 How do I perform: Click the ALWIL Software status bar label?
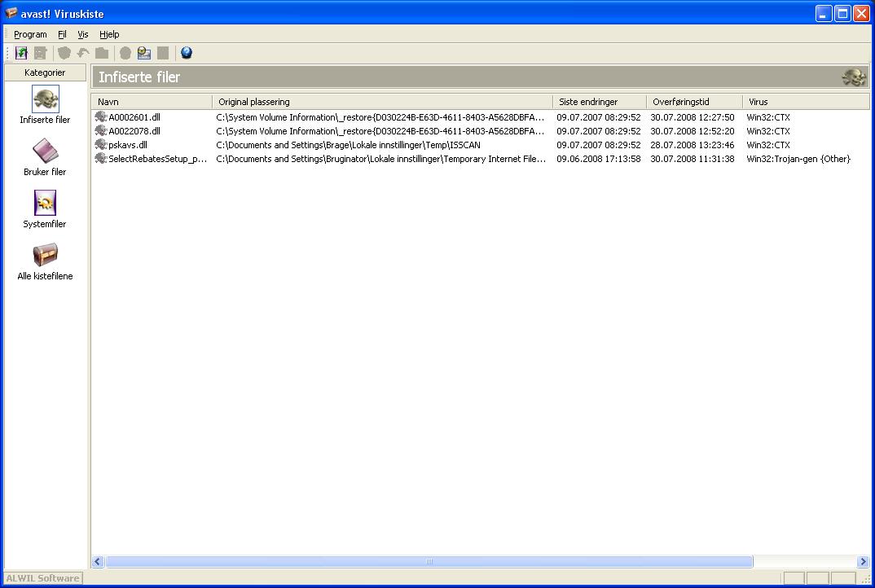click(x=43, y=578)
